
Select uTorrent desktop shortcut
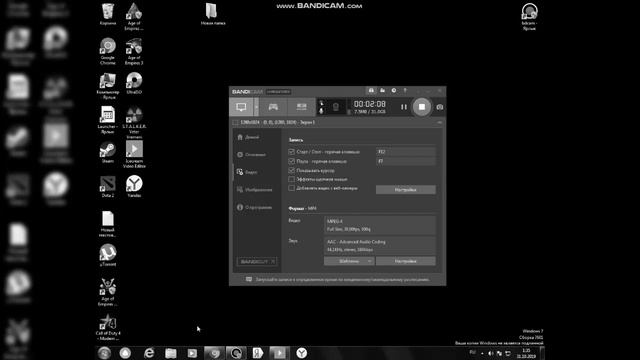coord(108,255)
